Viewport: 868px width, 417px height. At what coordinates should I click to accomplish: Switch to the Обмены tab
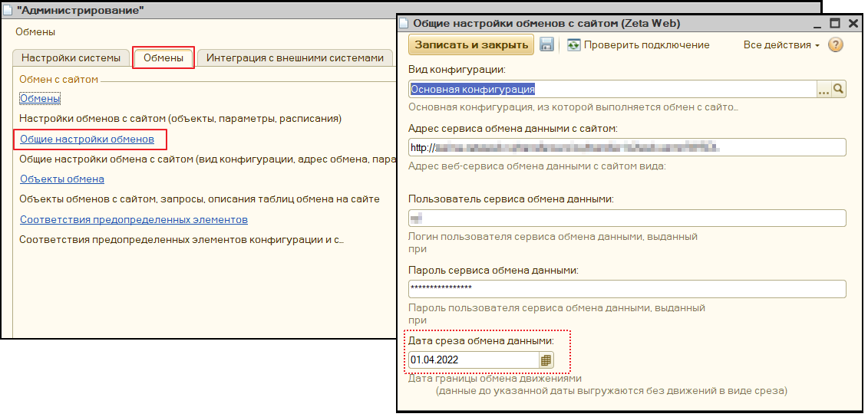point(163,58)
